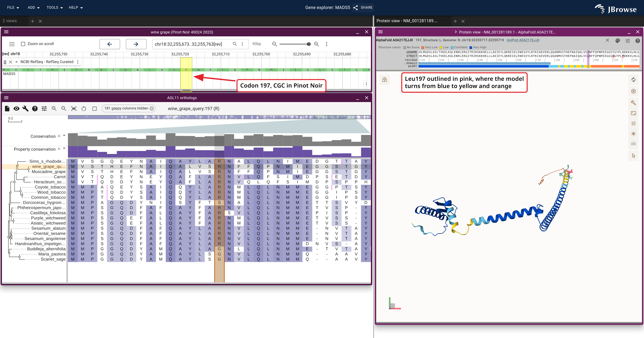Zoom out on the alignment view
The width and height of the screenshot is (644, 338).
[64, 108]
